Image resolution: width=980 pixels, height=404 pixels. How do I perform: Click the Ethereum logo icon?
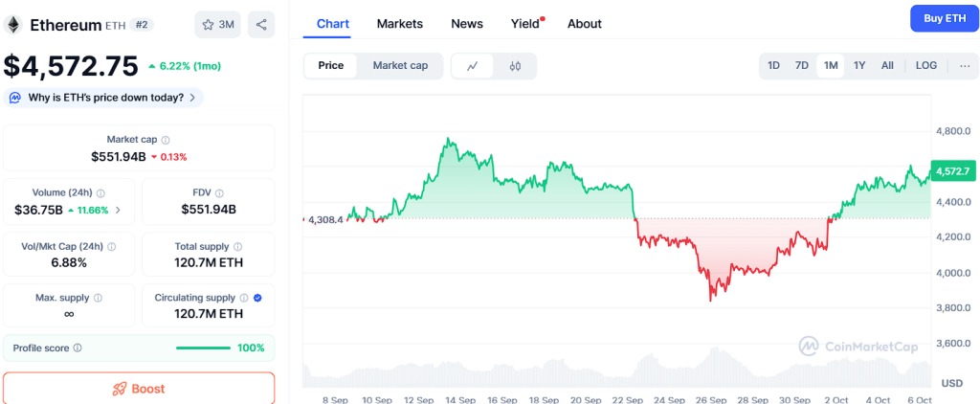tap(13, 25)
